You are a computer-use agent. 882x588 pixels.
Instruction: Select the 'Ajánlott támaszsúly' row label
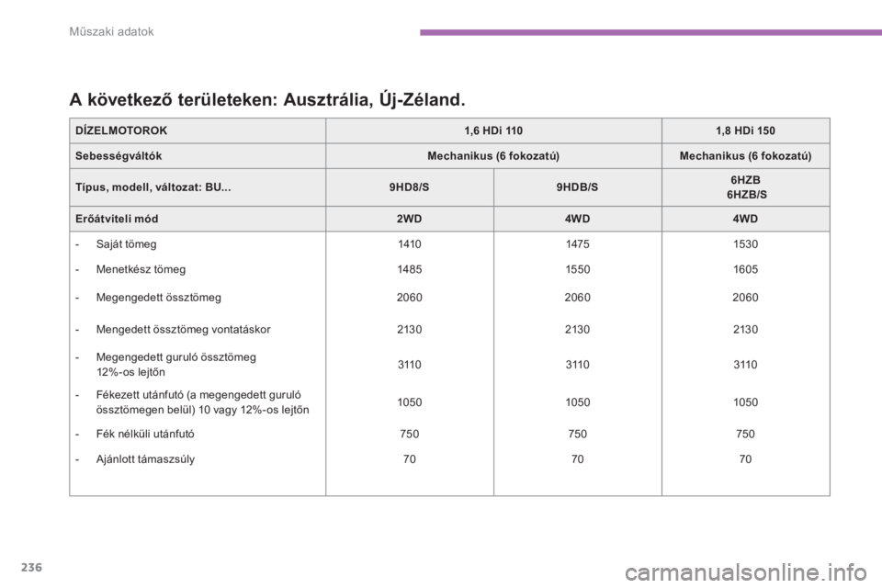(146, 459)
